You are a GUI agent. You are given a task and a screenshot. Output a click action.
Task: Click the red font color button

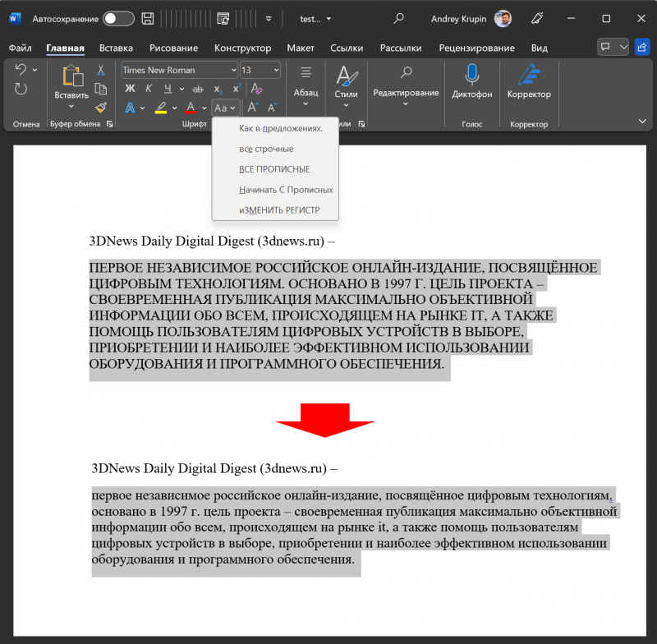[x=191, y=108]
